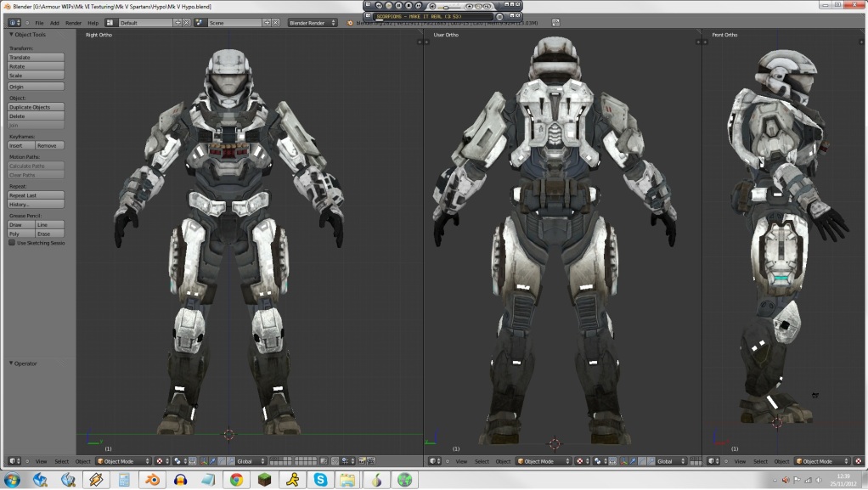Image resolution: width=868 pixels, height=490 pixels.
Task: Click the Duplicate Objects button
Action: [36, 107]
